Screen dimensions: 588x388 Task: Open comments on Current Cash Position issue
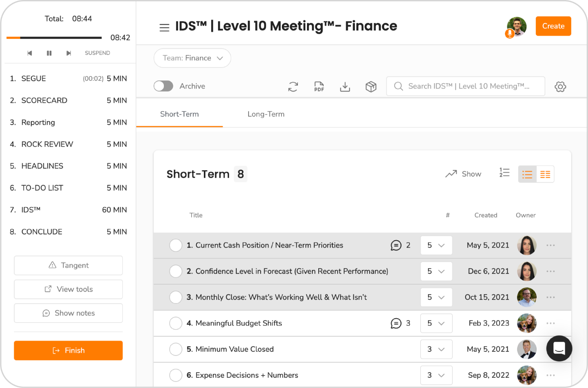(397, 245)
